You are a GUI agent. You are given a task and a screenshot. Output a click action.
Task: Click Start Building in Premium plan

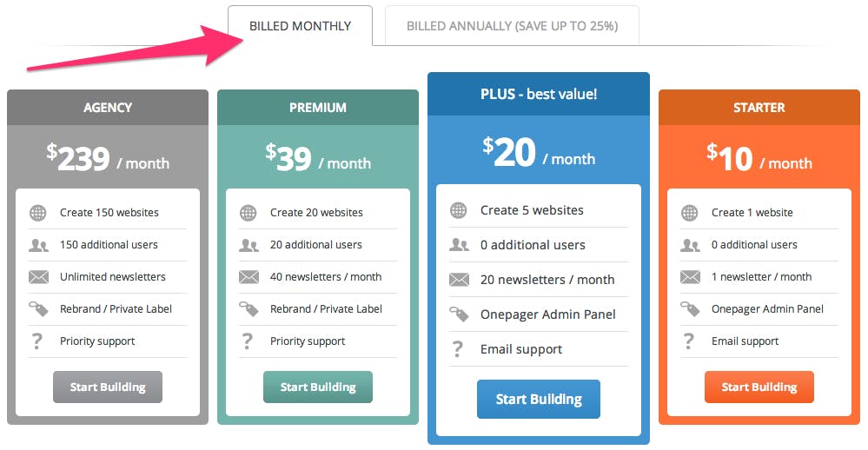pos(318,387)
